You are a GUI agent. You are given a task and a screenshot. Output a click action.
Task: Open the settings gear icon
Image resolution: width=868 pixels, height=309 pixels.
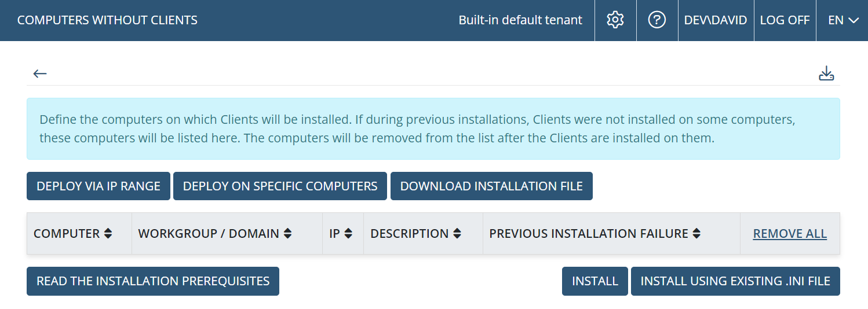click(x=615, y=20)
